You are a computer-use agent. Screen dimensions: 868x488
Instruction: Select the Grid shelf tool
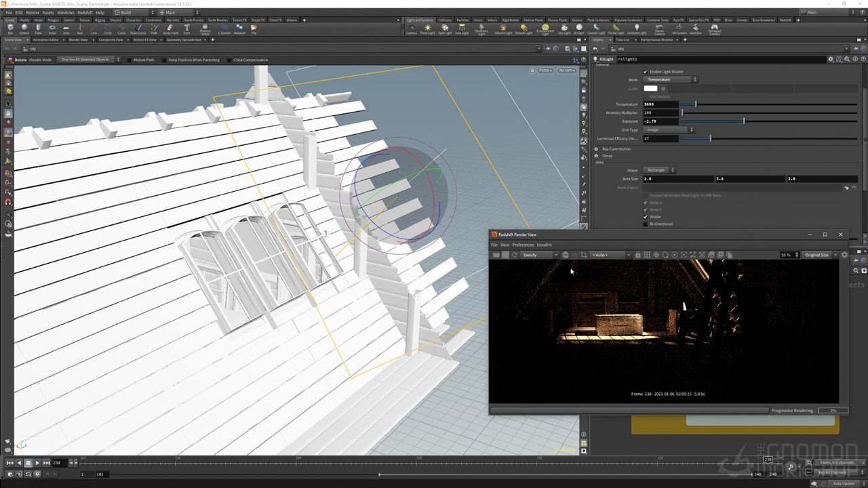point(66,29)
